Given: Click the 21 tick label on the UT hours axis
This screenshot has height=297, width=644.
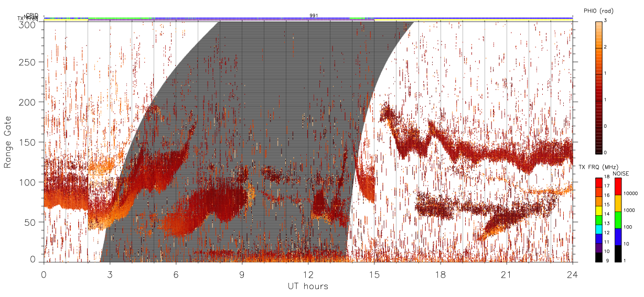Looking at the screenshot, I should (507, 274).
